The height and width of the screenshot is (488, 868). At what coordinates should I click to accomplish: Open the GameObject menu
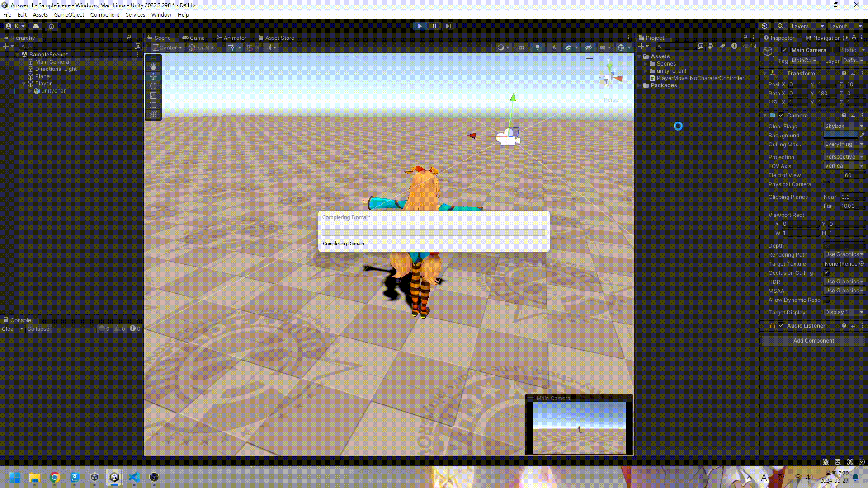[69, 14]
